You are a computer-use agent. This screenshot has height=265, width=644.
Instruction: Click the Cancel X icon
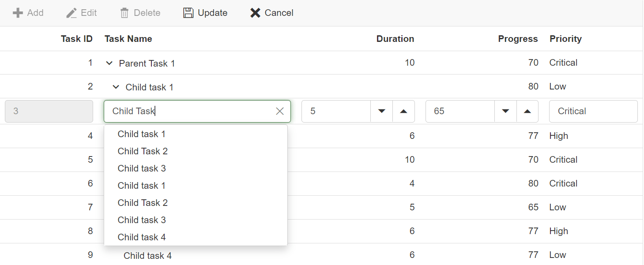pyautogui.click(x=255, y=13)
